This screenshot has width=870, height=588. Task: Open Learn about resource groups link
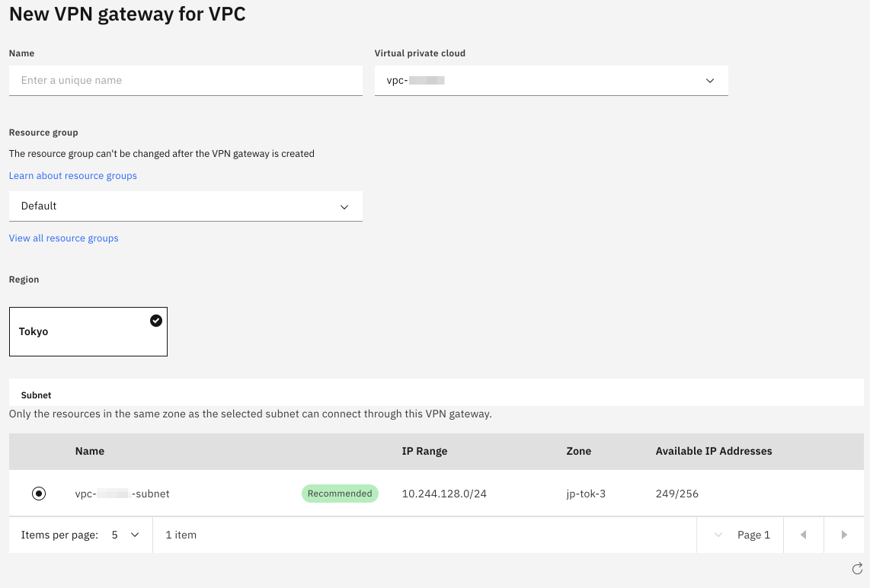coord(73,176)
